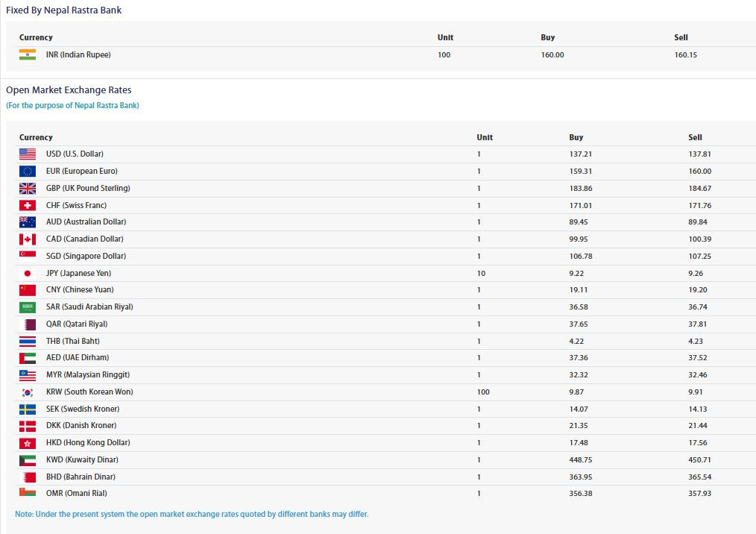Click the Kuwaiti flag icon for KWD

(28, 460)
